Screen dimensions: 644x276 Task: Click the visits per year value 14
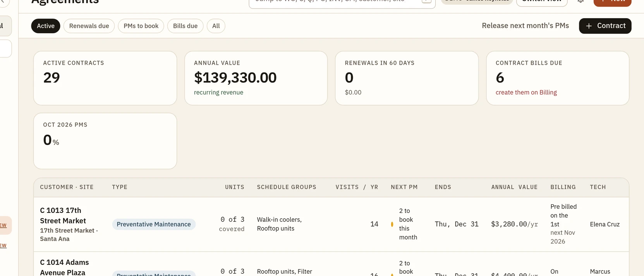coord(374,224)
